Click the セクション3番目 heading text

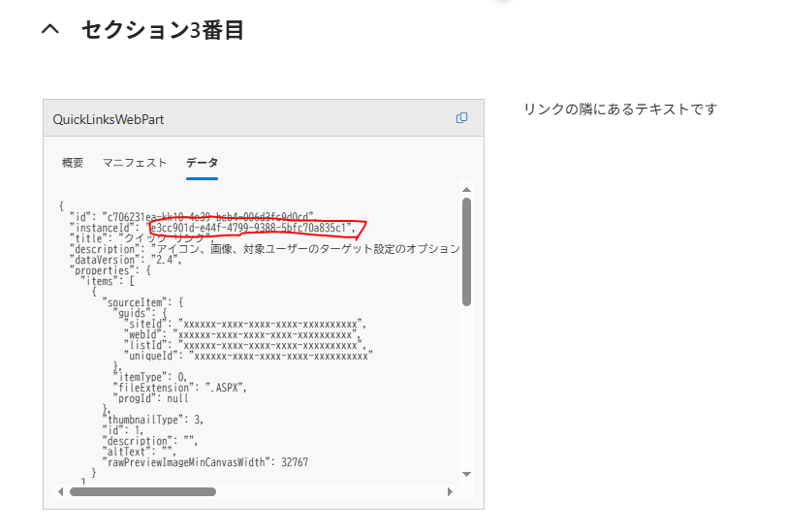(162, 31)
